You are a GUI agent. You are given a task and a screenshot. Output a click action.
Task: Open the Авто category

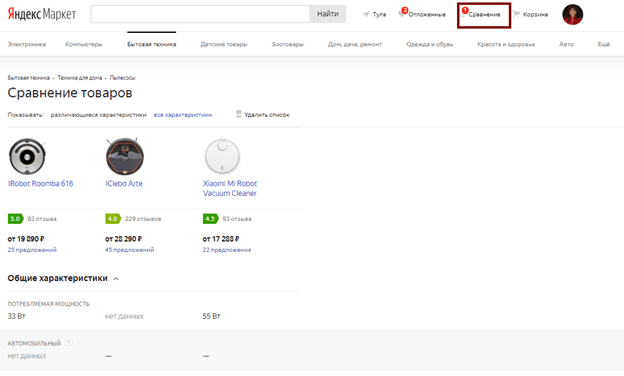[x=566, y=44]
